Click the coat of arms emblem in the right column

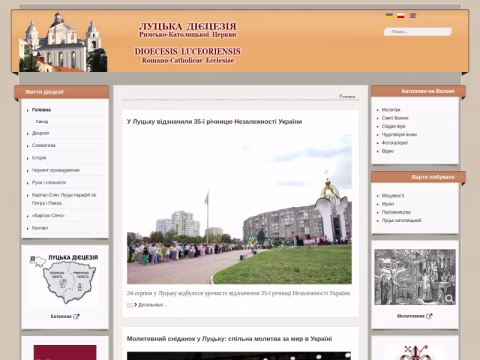[x=415, y=353]
